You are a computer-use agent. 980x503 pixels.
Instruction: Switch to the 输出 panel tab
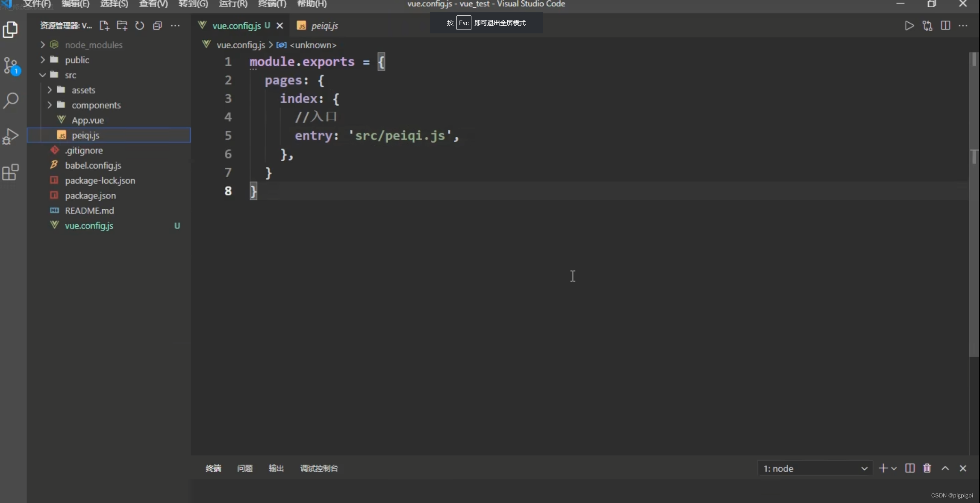276,468
